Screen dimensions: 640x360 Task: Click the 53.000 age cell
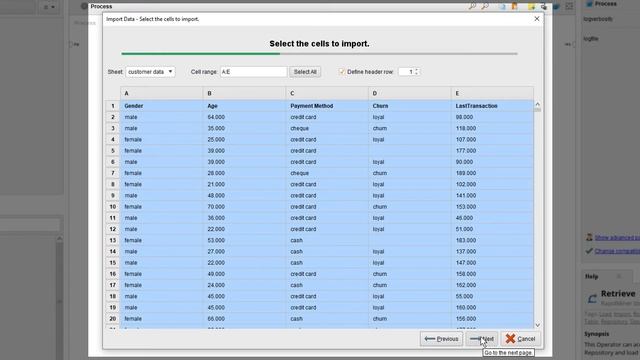tap(244, 240)
